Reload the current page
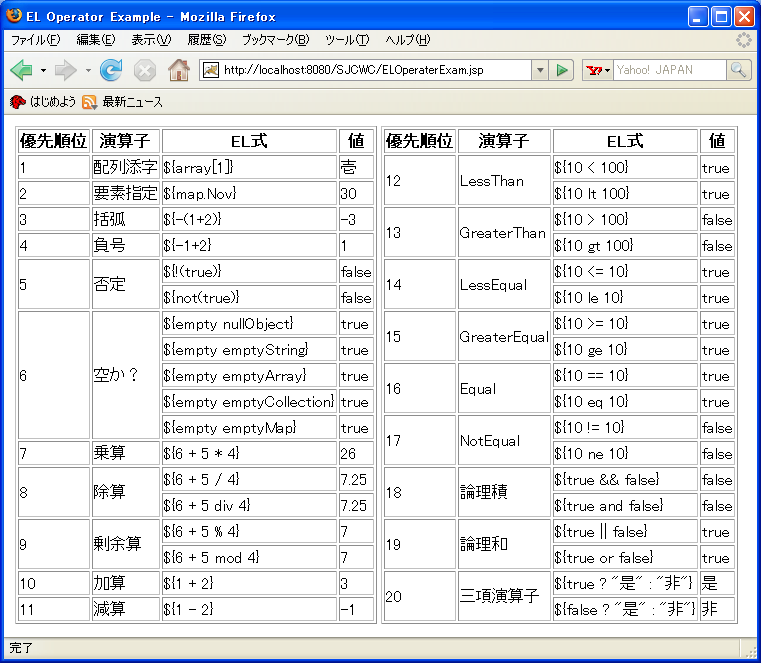Image resolution: width=761 pixels, height=663 pixels. click(111, 70)
